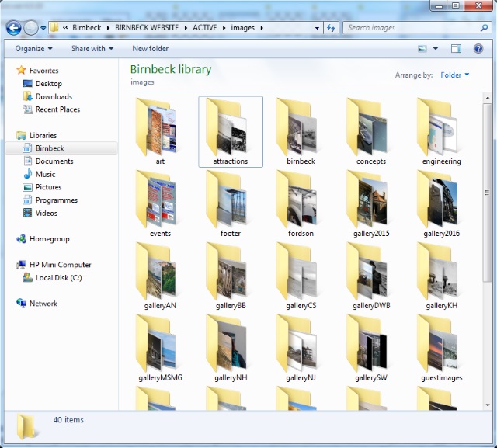Image resolution: width=497 pixels, height=448 pixels.
Task: Click in the Search images field
Action: (x=410, y=28)
